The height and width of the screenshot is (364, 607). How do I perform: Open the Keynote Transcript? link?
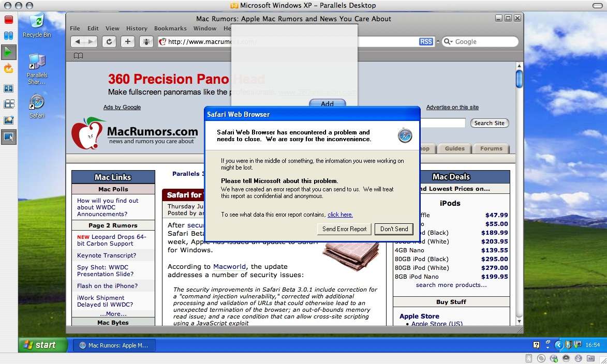107,255
